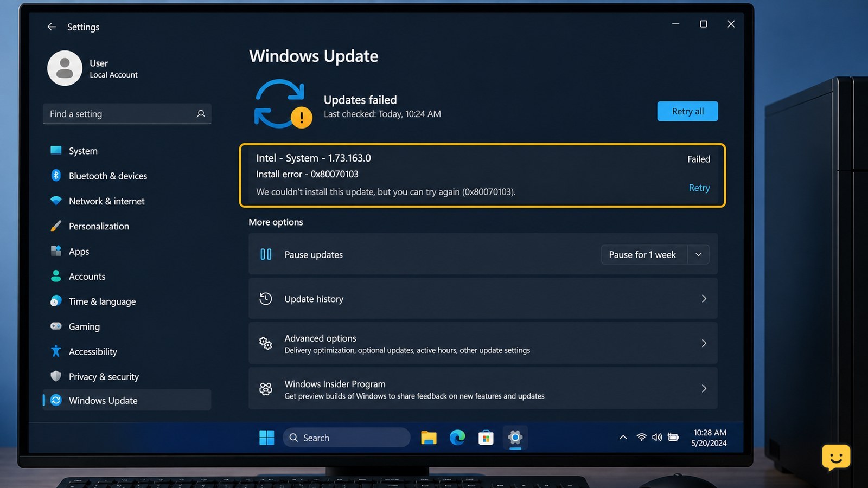The height and width of the screenshot is (488, 868).
Task: Open Accounts settings page
Action: (127, 277)
